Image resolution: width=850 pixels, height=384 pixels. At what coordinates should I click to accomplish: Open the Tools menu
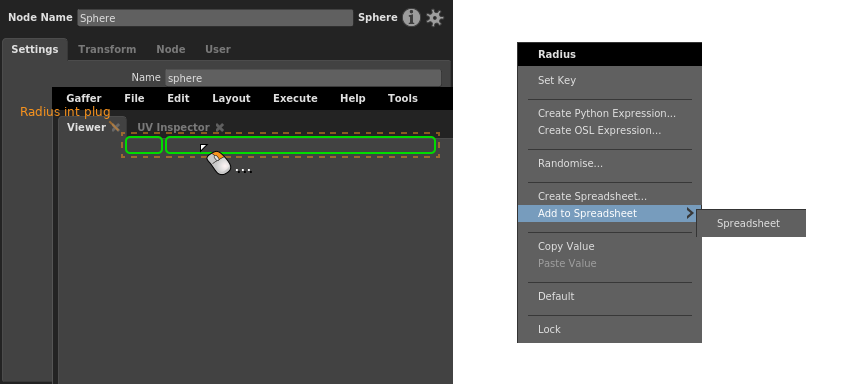[x=403, y=98]
